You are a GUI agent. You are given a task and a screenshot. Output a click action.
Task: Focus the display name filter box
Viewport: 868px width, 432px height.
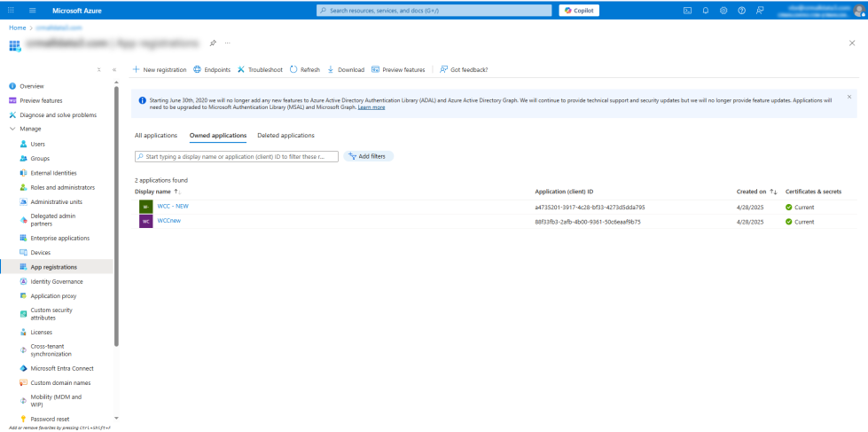pyautogui.click(x=237, y=157)
